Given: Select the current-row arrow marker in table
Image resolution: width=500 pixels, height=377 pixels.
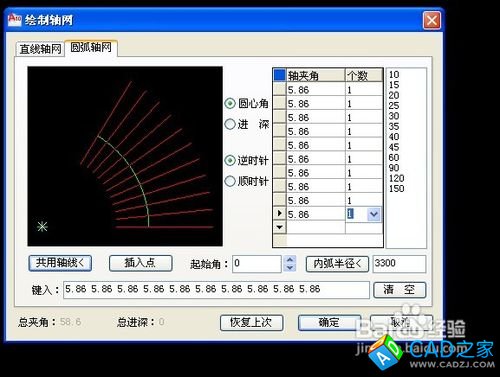Looking at the screenshot, I should pyautogui.click(x=280, y=213).
